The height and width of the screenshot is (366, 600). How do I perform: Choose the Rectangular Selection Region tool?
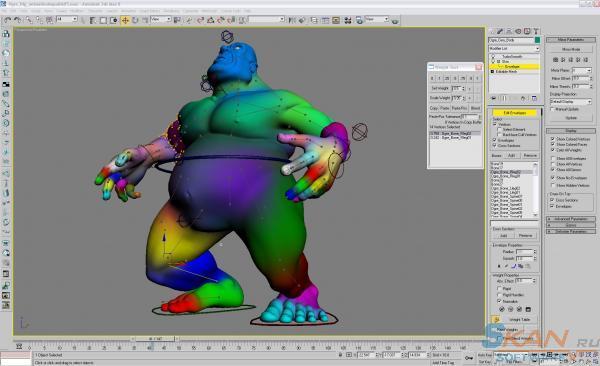tap(103, 20)
